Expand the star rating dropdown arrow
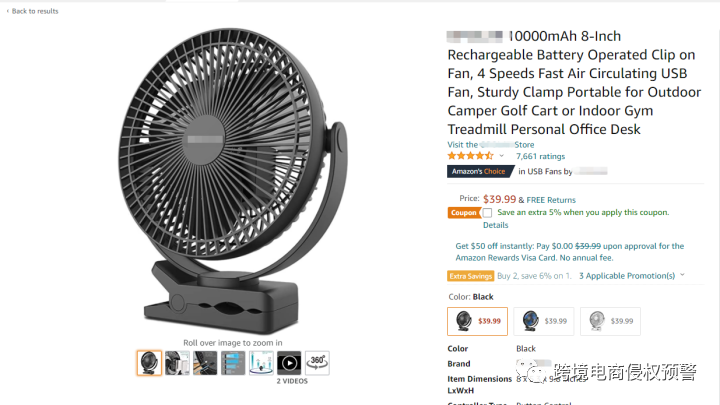Viewport: 720px width, 405px height. 501,156
